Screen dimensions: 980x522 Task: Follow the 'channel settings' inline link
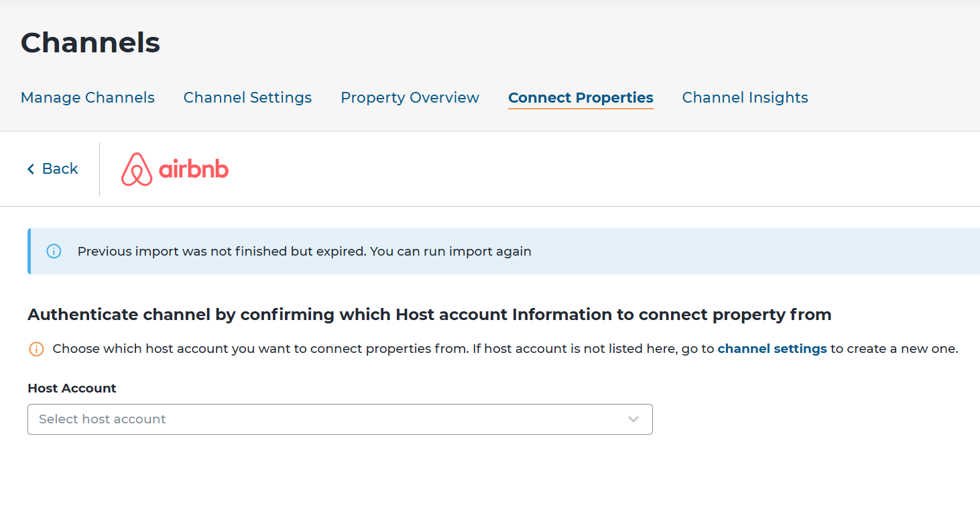coord(772,349)
